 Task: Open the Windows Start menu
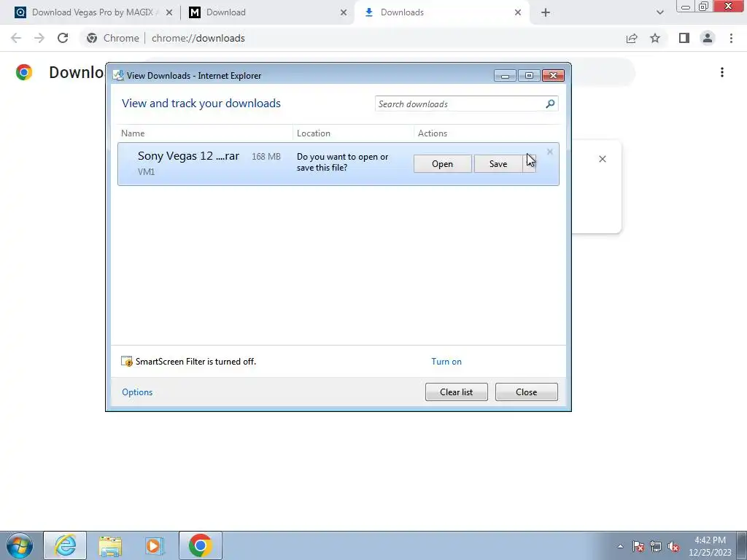[x=20, y=545]
